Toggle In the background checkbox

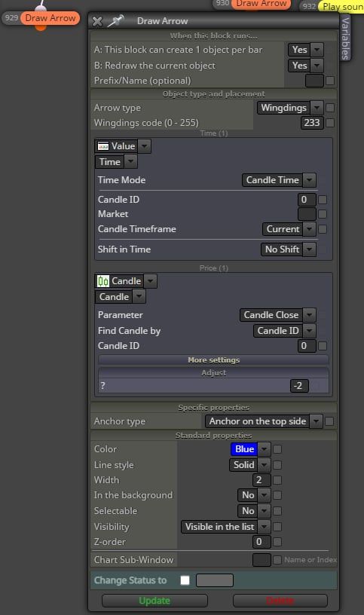[277, 495]
